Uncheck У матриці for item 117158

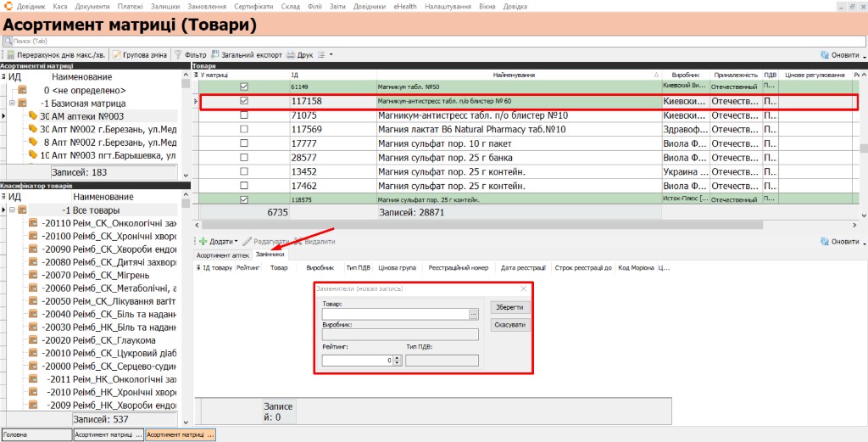[x=243, y=101]
